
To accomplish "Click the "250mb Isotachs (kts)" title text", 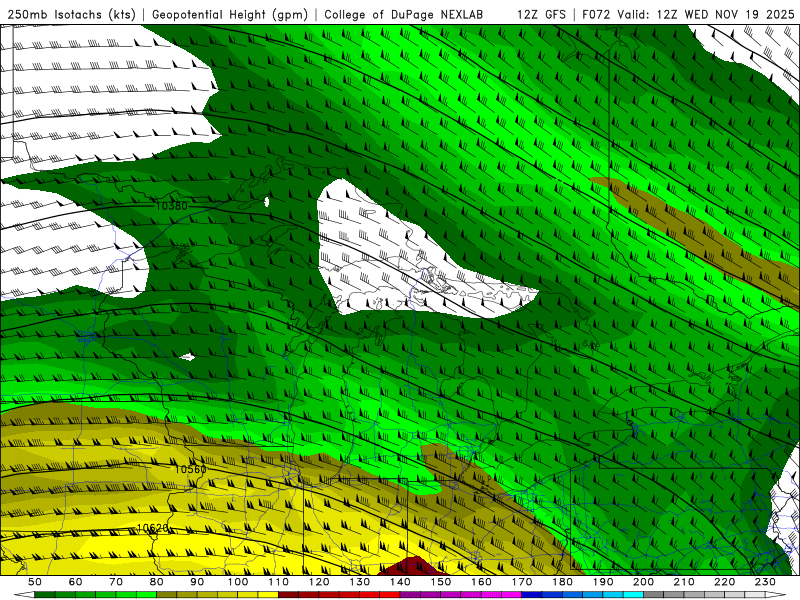I will [71, 15].
